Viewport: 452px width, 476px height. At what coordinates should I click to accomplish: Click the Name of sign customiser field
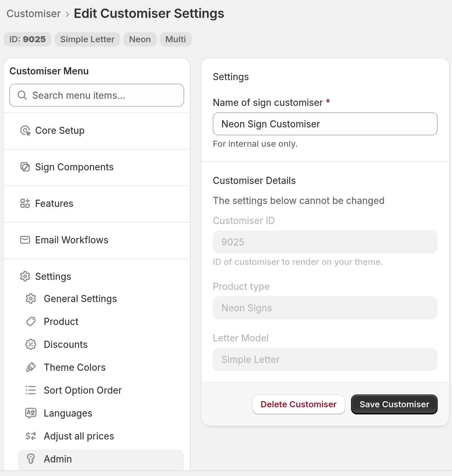click(325, 124)
